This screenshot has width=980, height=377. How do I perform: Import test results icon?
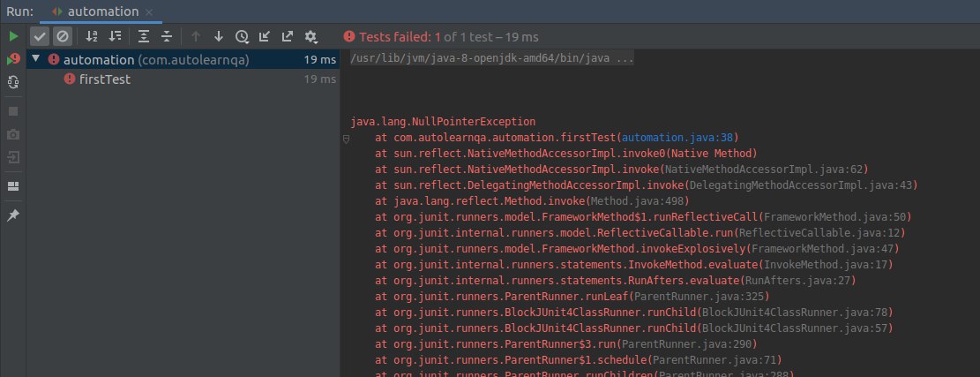[x=265, y=36]
